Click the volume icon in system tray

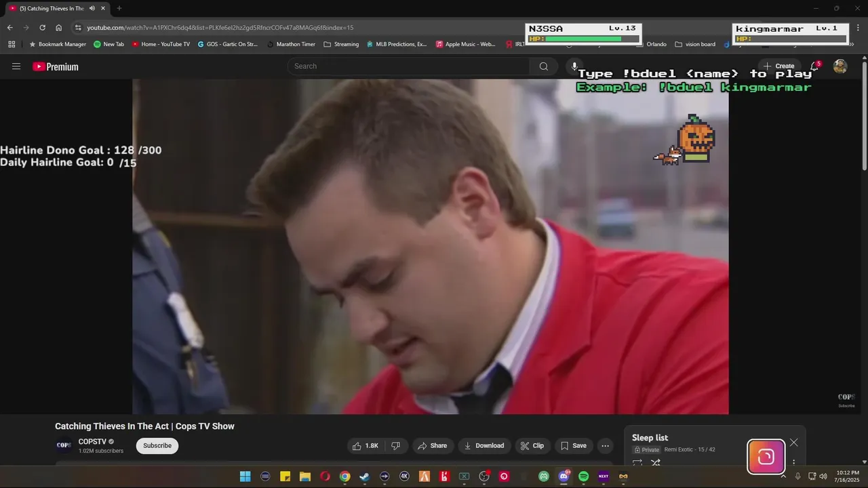click(x=823, y=476)
